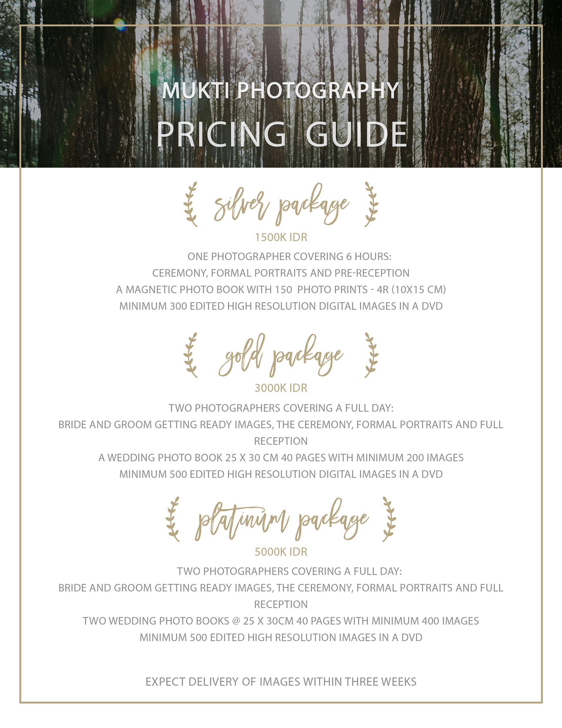
Task: Click the left laurel beside silver package
Action: click(x=191, y=204)
